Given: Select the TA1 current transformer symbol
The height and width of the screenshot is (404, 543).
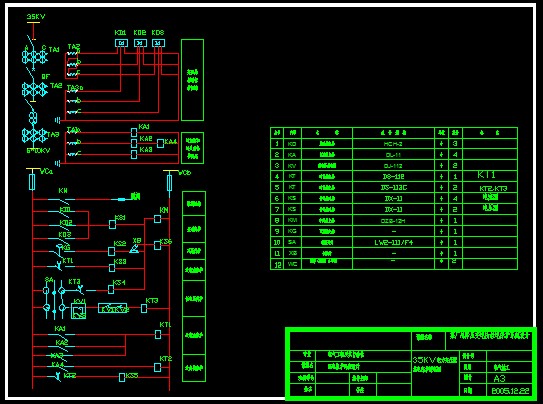Looking at the screenshot, I should 34,56.
